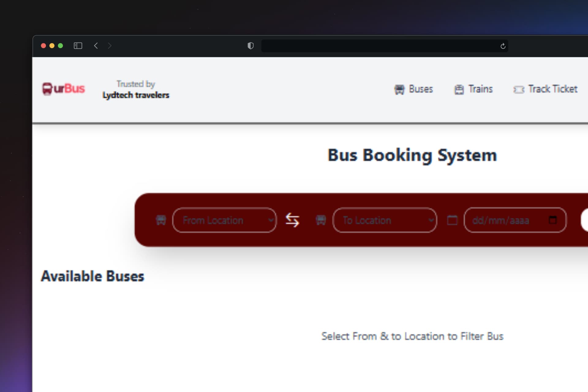Click bus icon before From Location
The image size is (588, 392).
pos(161,220)
